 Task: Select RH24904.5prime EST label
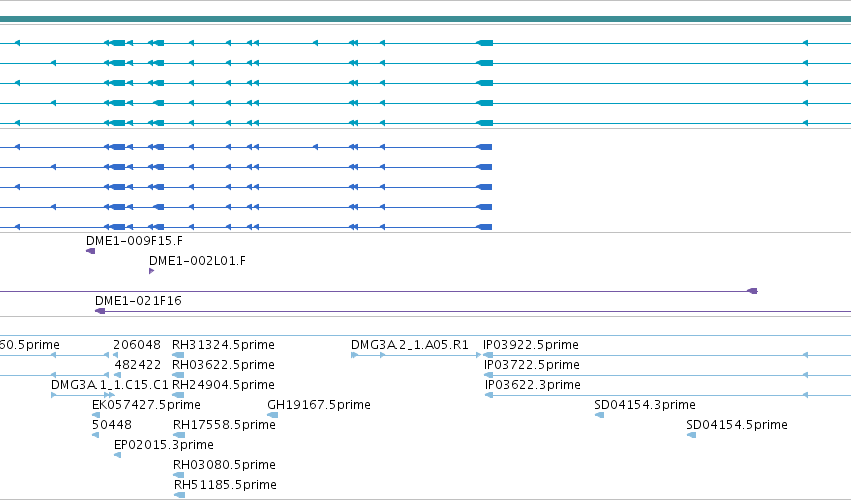223,385
